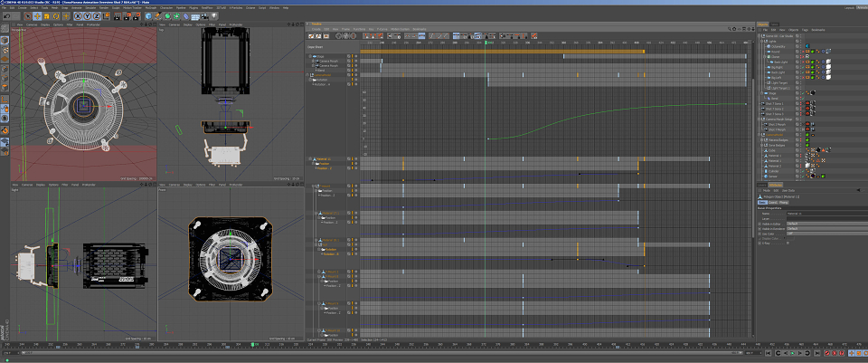The height and width of the screenshot is (363, 868).
Task: Toggle the X axis lock button
Action: [78, 16]
